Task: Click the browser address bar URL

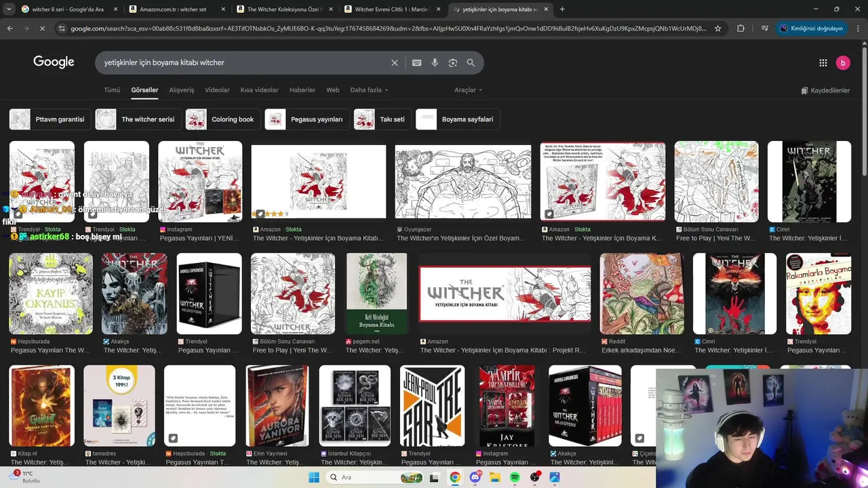Action: tap(388, 28)
